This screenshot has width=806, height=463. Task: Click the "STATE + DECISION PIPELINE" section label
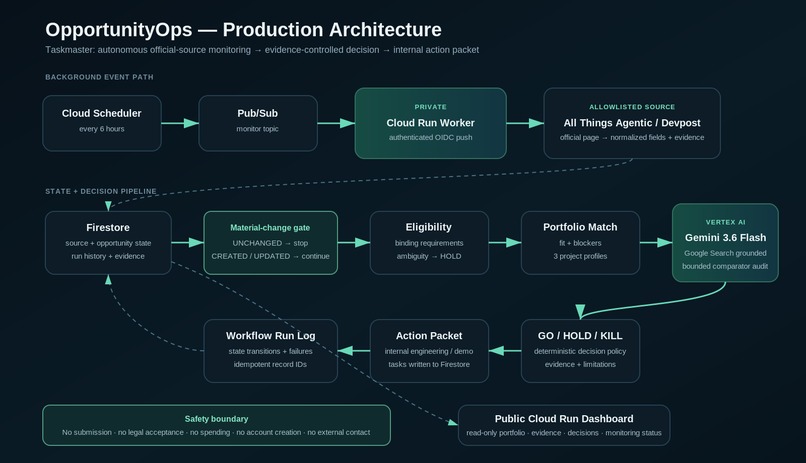pos(101,191)
